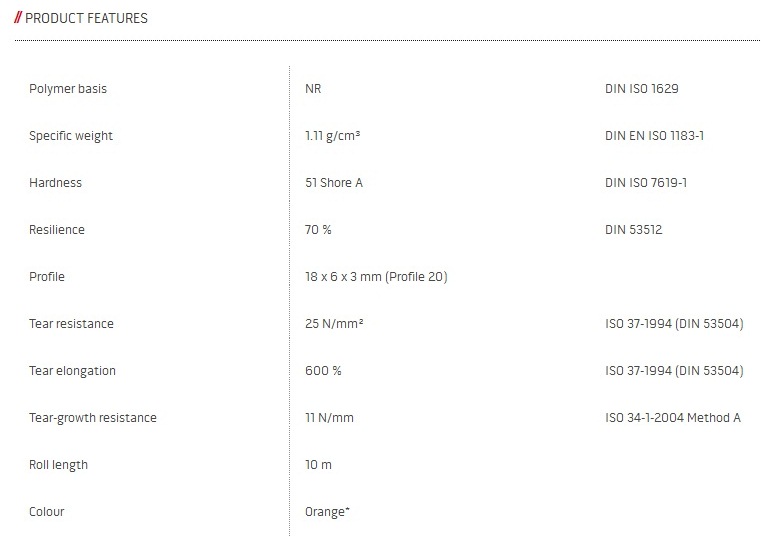
Task: Click the DIN ISO 1629 standard text
Action: (641, 89)
